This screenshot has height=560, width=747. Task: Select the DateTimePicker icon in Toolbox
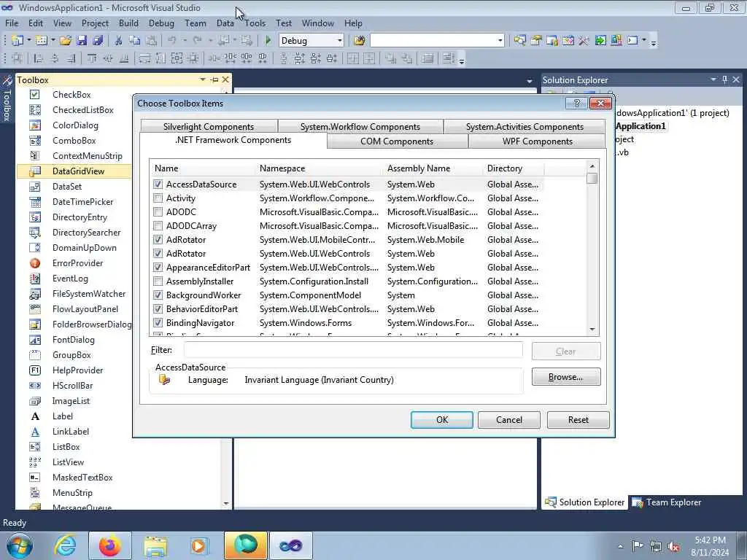click(35, 202)
